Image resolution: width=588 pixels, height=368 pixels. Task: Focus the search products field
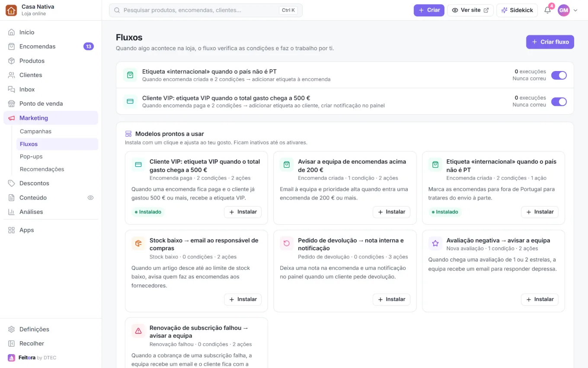[x=206, y=10]
